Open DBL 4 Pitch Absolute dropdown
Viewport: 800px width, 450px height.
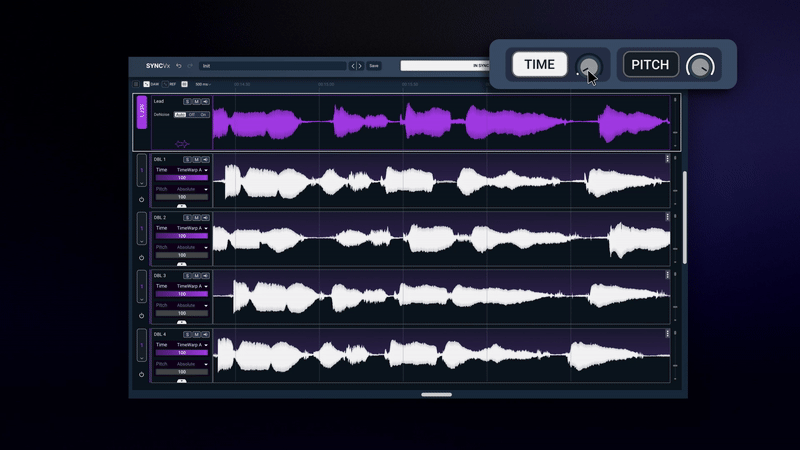click(x=192, y=364)
